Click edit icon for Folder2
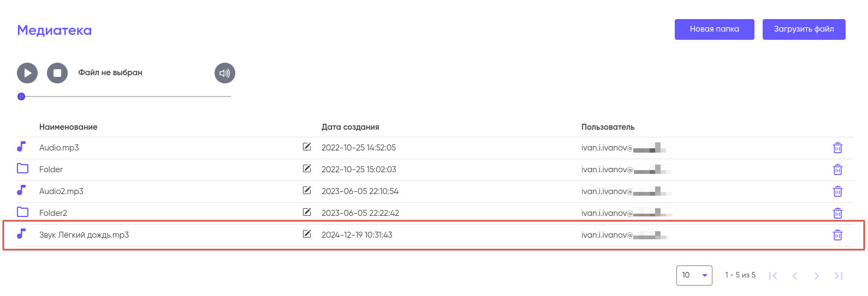 [307, 212]
